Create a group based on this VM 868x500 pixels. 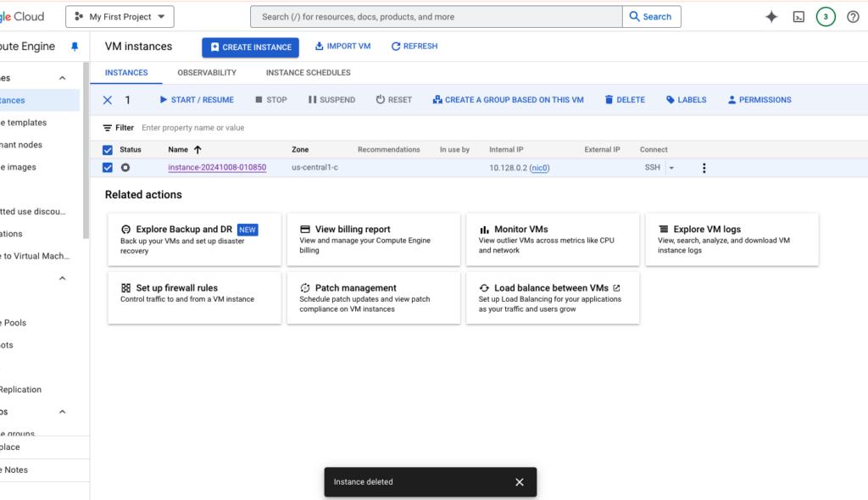click(x=509, y=100)
